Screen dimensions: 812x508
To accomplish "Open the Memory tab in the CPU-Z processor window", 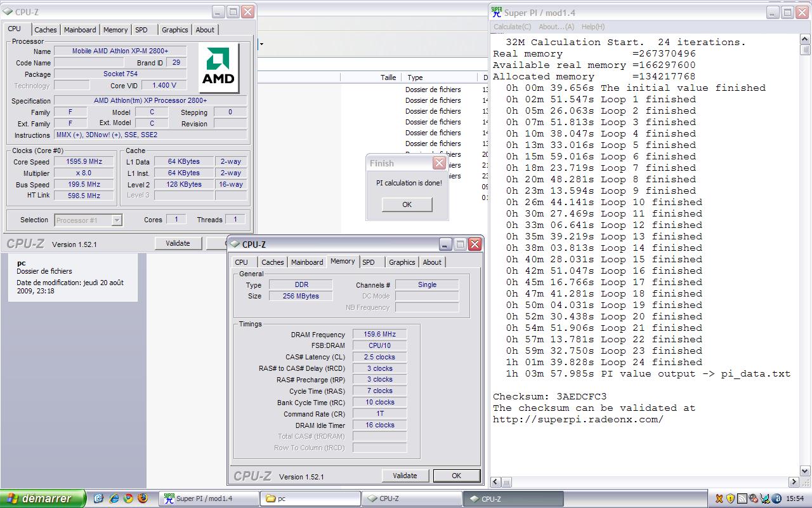I will pyautogui.click(x=115, y=30).
